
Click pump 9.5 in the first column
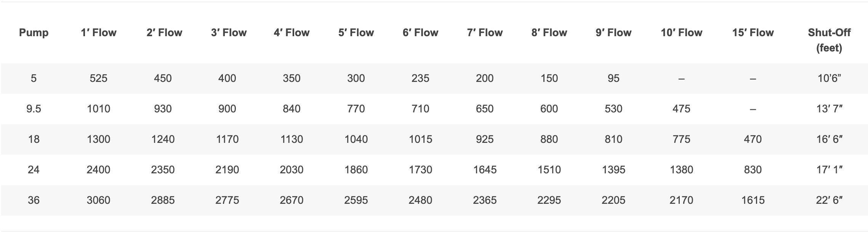click(x=34, y=109)
